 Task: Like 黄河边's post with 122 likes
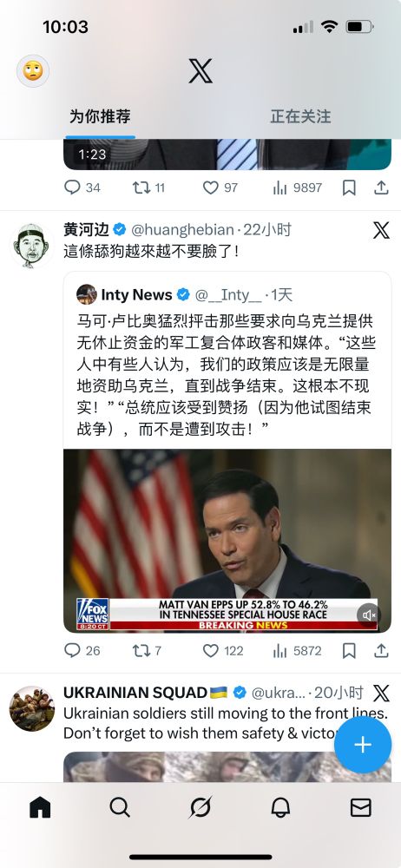[222, 650]
